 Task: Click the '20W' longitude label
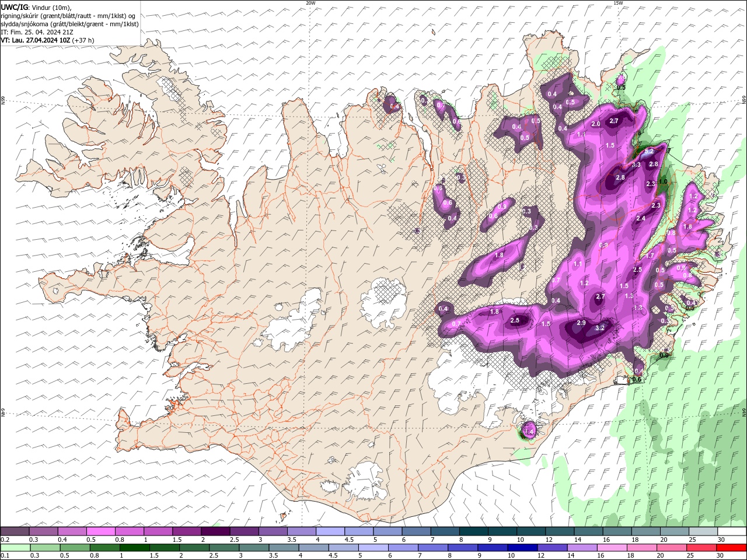click(310, 3)
